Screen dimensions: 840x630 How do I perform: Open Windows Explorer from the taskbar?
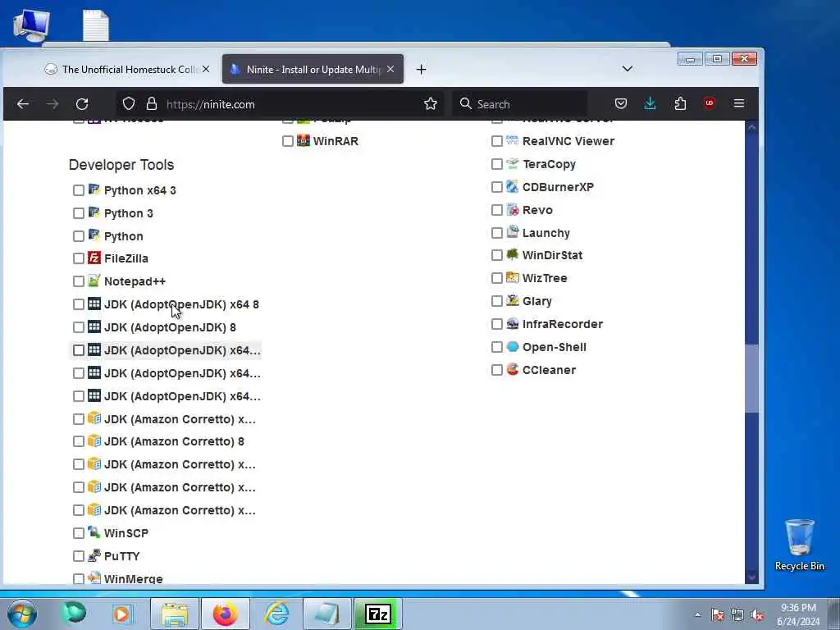pos(175,614)
